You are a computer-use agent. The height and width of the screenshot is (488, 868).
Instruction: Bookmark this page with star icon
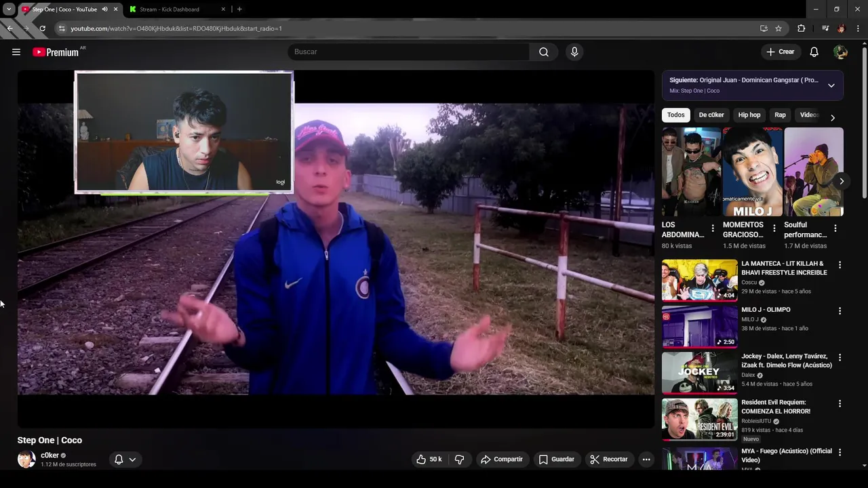(778, 28)
